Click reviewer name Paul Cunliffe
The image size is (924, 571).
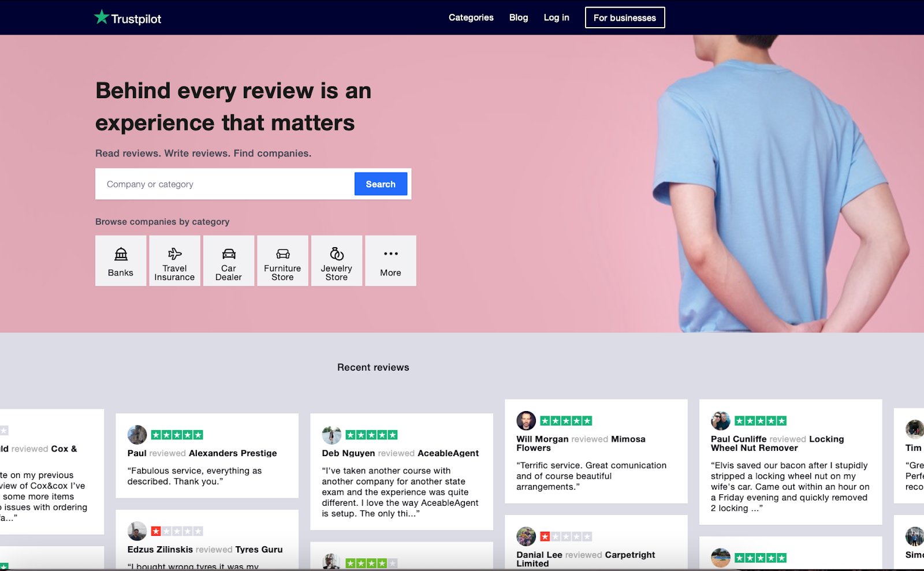(739, 439)
